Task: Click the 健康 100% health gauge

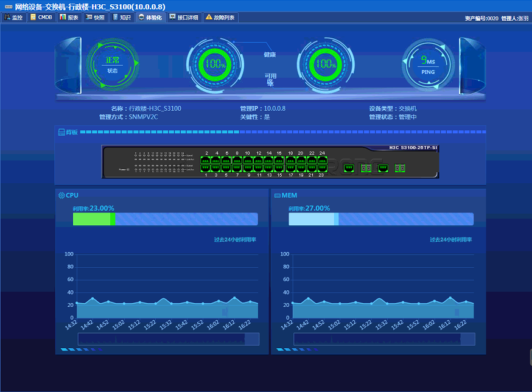Action: click(215, 65)
